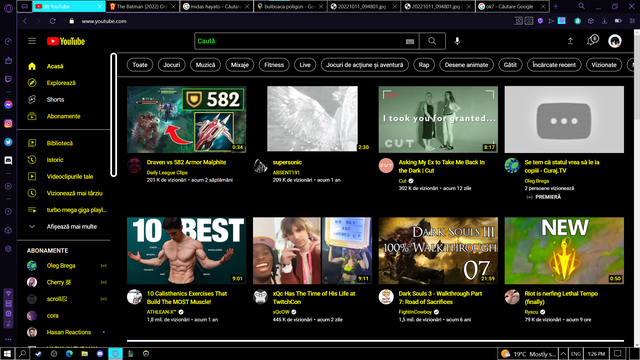Image resolution: width=640 pixels, height=360 pixels.
Task: Select the Fitness filter chip
Action: coord(274,65)
